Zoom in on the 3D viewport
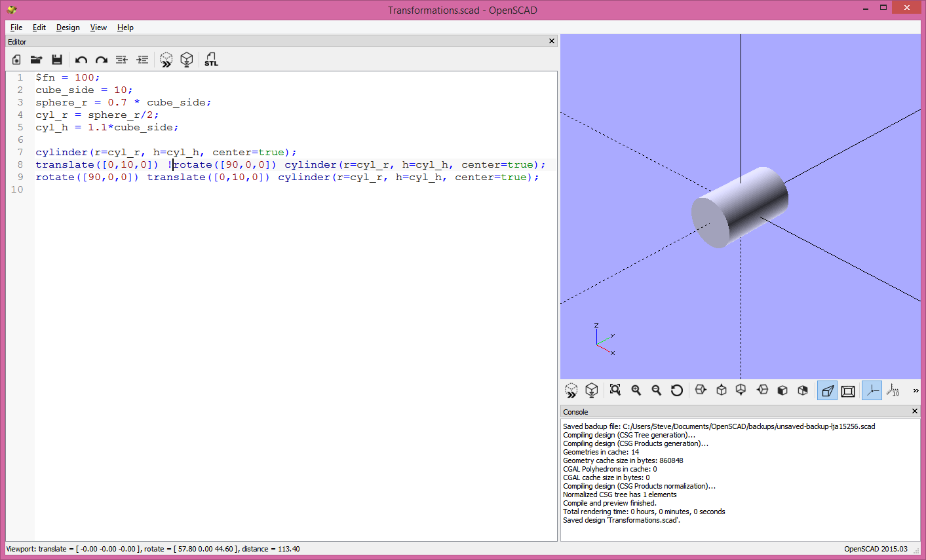 click(636, 390)
